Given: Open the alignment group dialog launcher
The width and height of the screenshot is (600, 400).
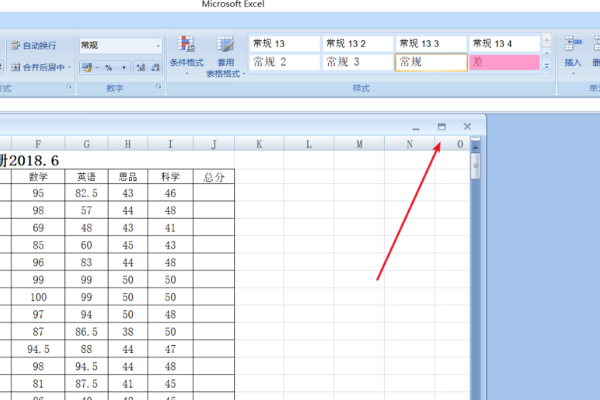Looking at the screenshot, I should pyautogui.click(x=69, y=87).
